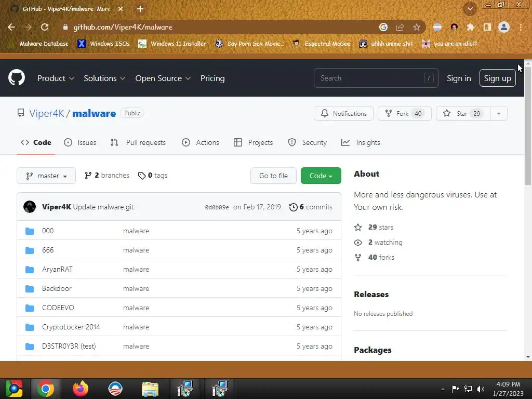Open the CryptoLocker 2014 folder
The width and height of the screenshot is (532, 399).
[71, 327]
